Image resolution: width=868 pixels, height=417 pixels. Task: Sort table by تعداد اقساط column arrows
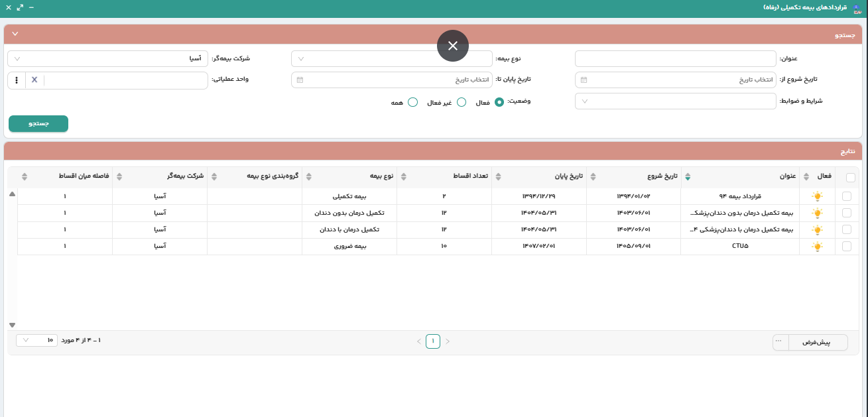(x=499, y=176)
